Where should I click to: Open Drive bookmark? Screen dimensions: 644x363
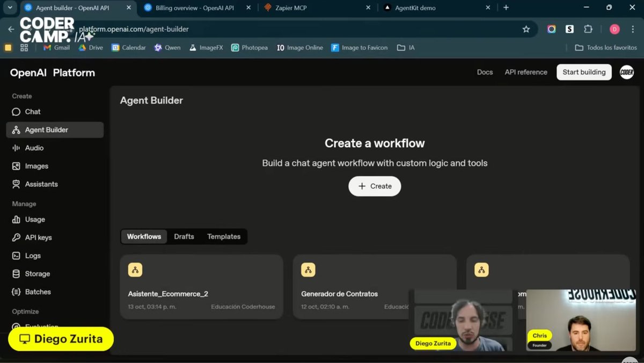click(x=91, y=48)
